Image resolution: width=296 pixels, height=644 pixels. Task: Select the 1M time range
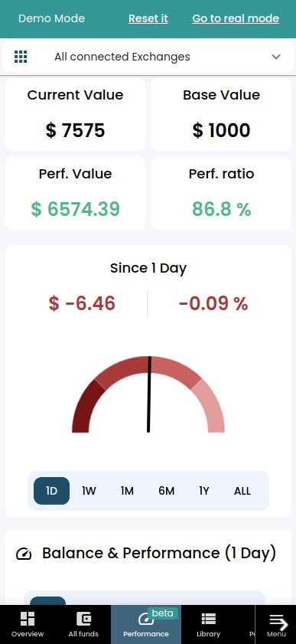(x=127, y=491)
